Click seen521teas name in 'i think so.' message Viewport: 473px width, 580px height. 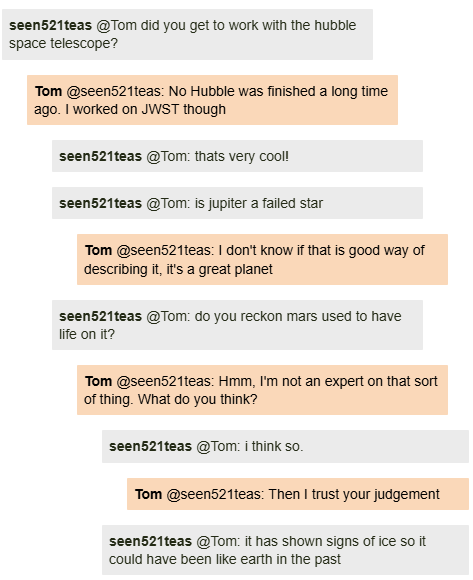coord(150,446)
